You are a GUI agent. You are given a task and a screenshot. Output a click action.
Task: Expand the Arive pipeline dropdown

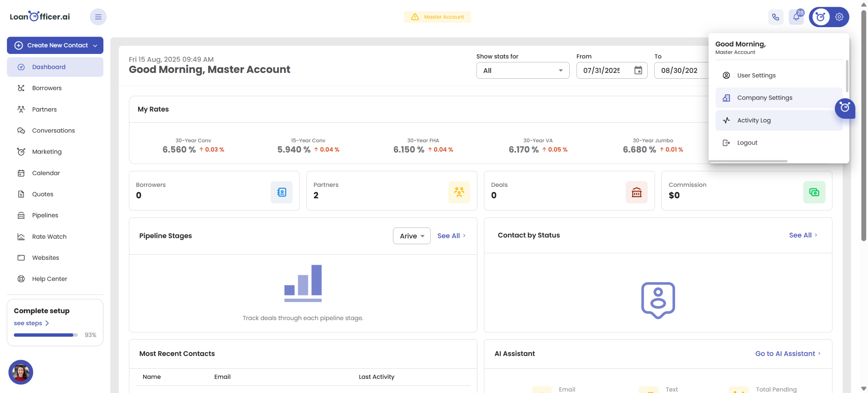tap(412, 236)
